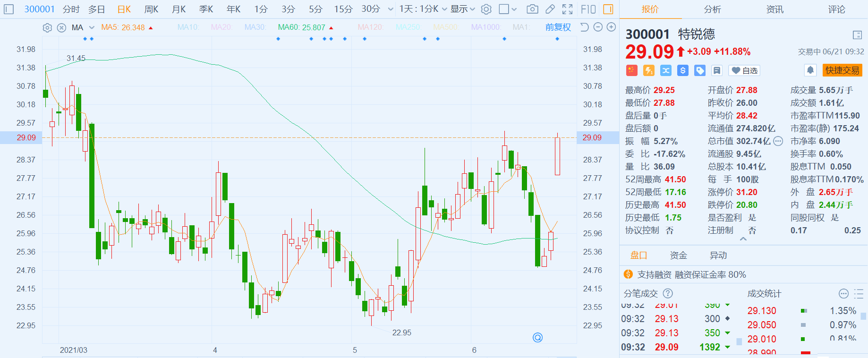This screenshot has height=358, width=868.
Task: Select the pencil drawing tool
Action: pyautogui.click(x=550, y=9)
